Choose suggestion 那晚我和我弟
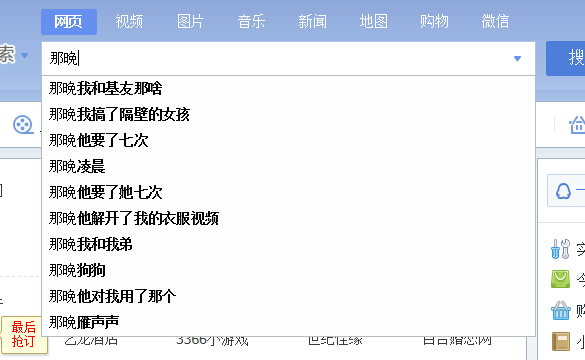 point(288,244)
